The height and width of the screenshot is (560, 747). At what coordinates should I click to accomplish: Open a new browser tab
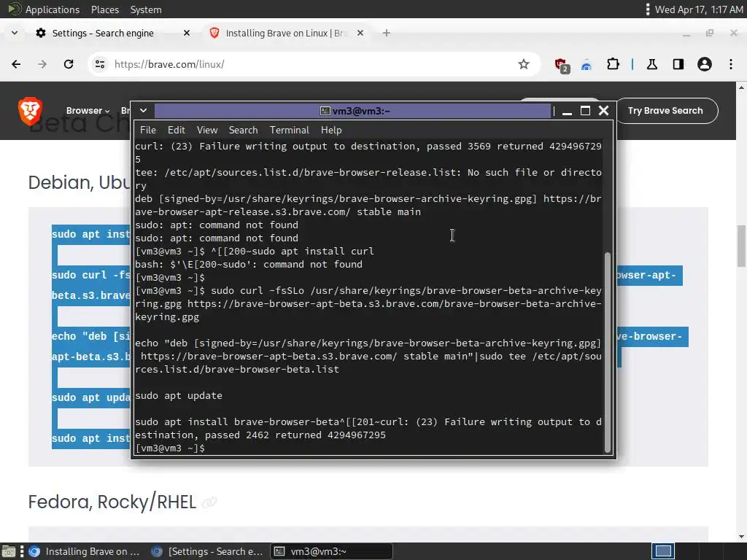(387, 33)
